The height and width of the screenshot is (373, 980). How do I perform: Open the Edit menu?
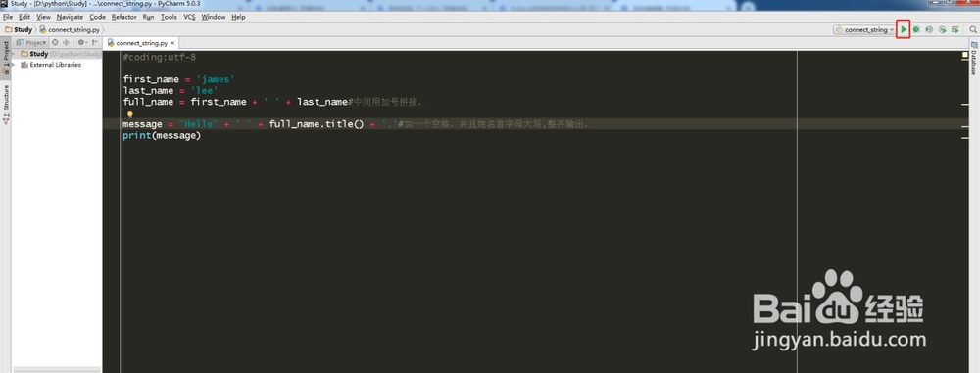(24, 17)
